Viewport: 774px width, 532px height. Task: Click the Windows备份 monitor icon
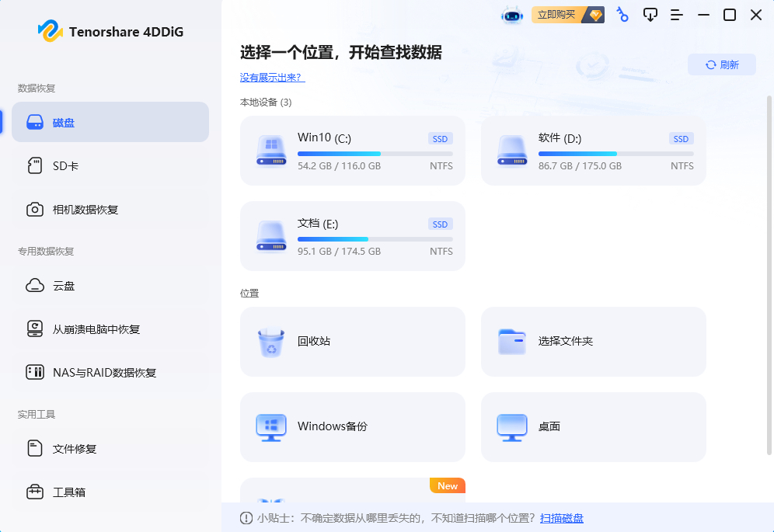coord(271,427)
